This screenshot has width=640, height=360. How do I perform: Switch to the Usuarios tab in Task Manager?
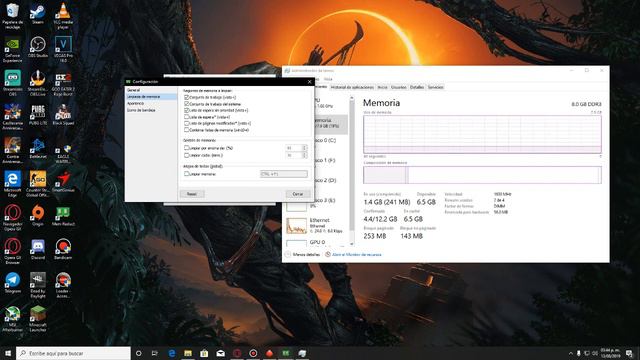point(399,87)
